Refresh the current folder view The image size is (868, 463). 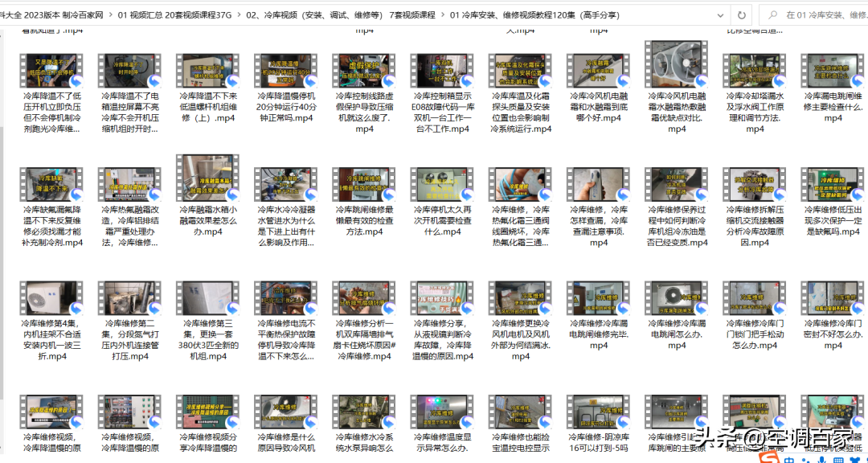(x=741, y=15)
